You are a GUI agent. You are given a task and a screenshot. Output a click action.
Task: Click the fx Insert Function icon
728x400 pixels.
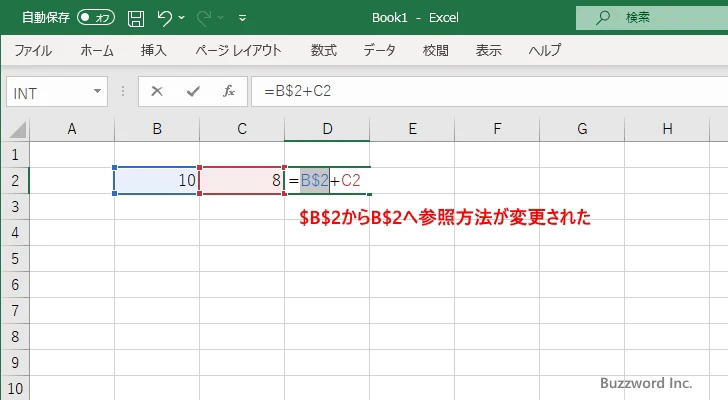229,91
